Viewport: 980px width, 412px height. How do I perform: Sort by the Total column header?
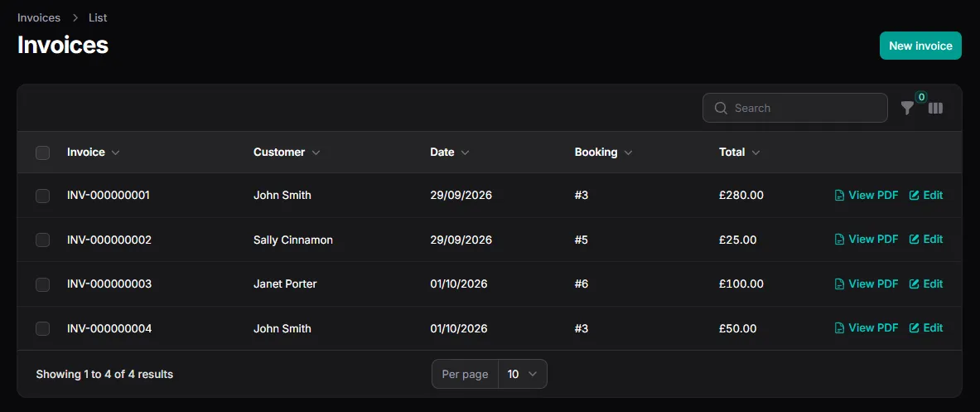pyautogui.click(x=740, y=152)
